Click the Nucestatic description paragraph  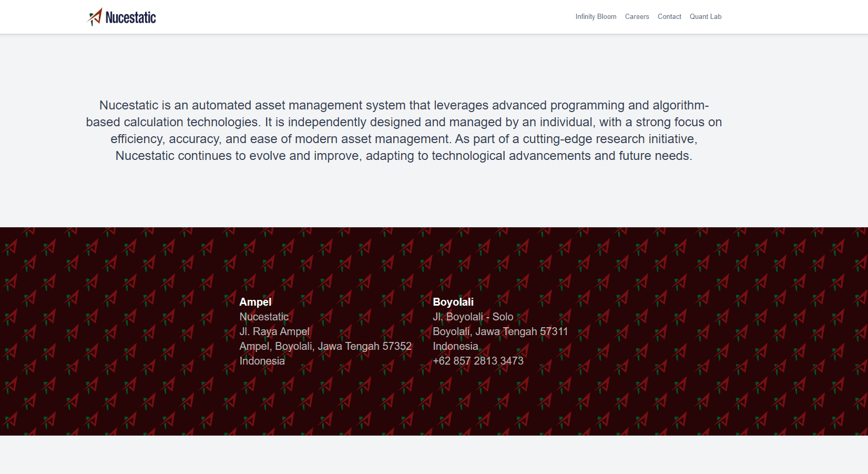coord(404,130)
